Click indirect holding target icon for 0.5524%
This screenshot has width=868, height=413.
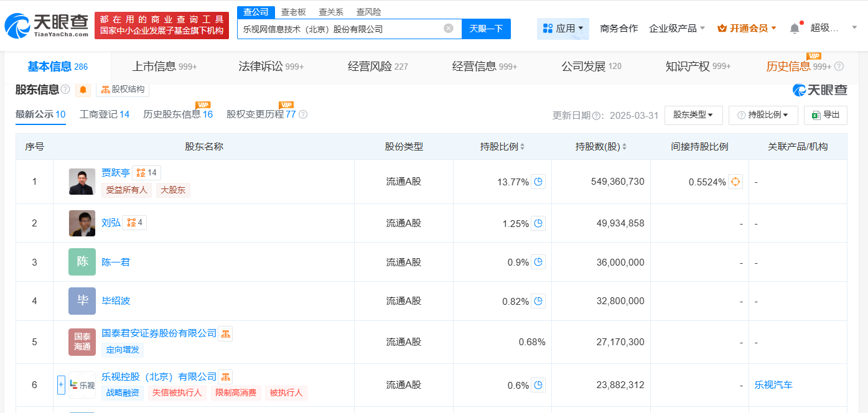coord(735,182)
